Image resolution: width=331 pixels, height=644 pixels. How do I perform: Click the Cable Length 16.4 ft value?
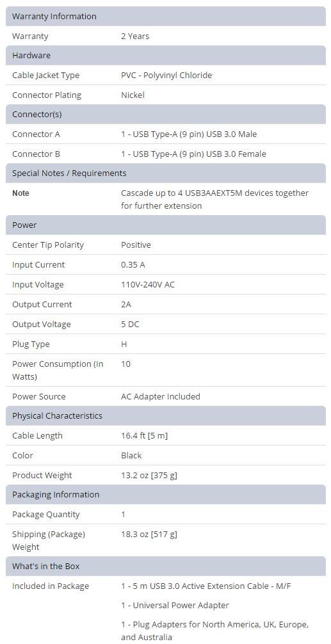tap(145, 436)
